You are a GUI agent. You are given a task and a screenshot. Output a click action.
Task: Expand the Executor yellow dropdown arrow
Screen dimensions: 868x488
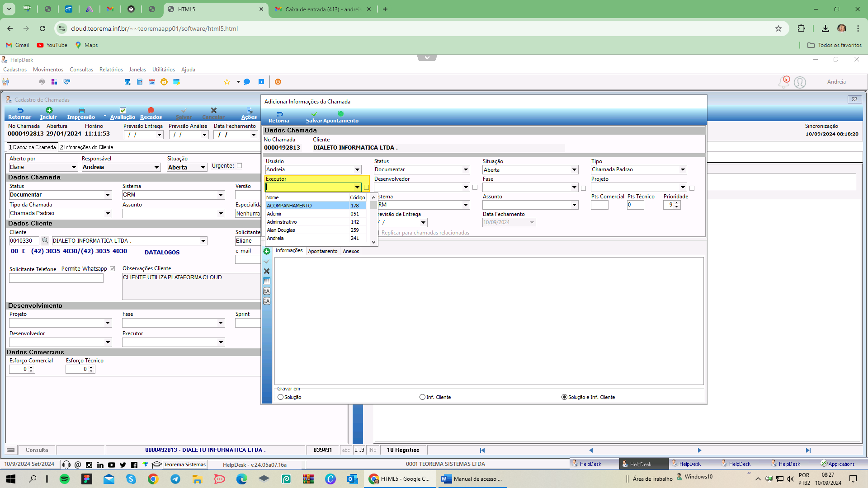tap(357, 187)
